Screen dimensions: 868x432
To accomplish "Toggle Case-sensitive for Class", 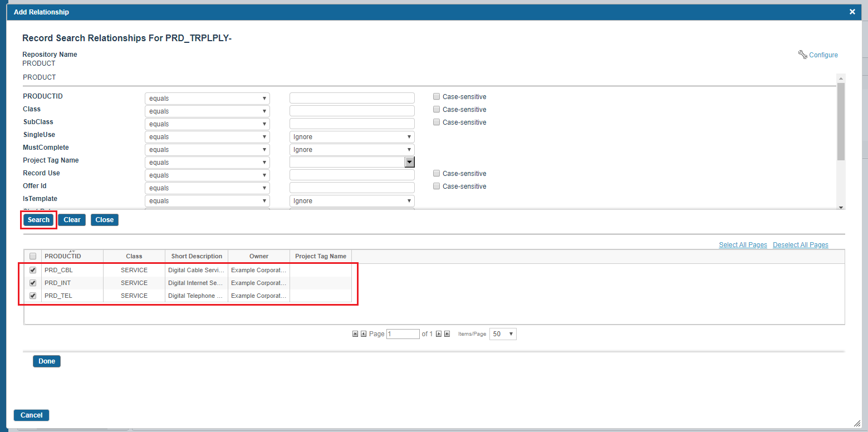I will click(437, 109).
